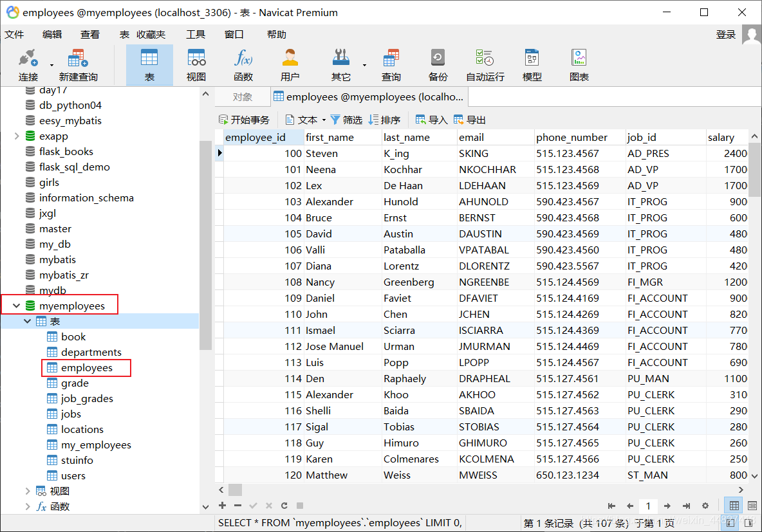Select the 表 window menu item
The height and width of the screenshot is (532, 762).
pyautogui.click(x=124, y=35)
